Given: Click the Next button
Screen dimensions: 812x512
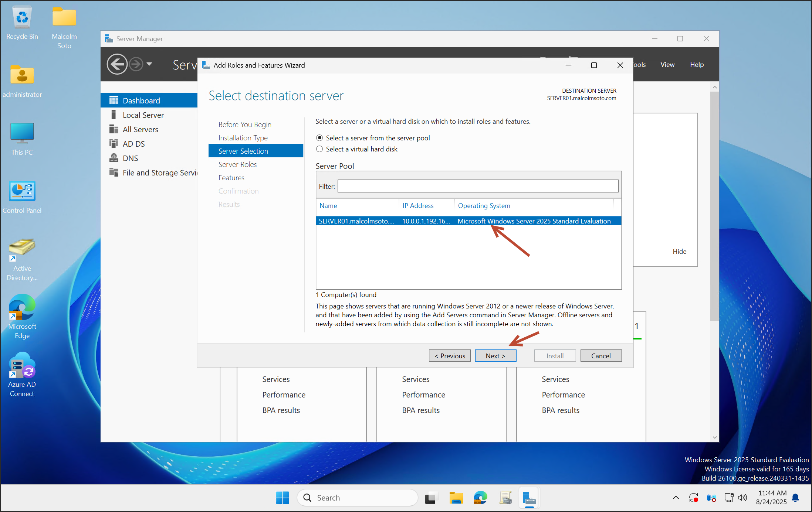Looking at the screenshot, I should 495,356.
